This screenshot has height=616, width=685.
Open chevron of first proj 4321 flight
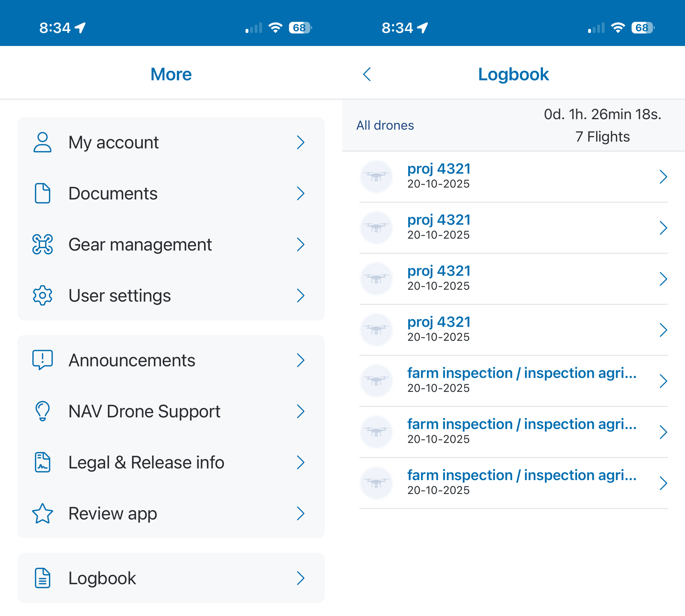click(x=663, y=177)
